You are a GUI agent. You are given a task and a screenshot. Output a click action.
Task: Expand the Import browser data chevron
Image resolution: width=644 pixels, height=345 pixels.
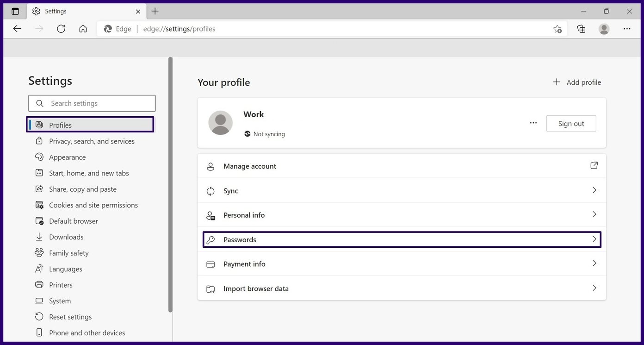pyautogui.click(x=594, y=288)
